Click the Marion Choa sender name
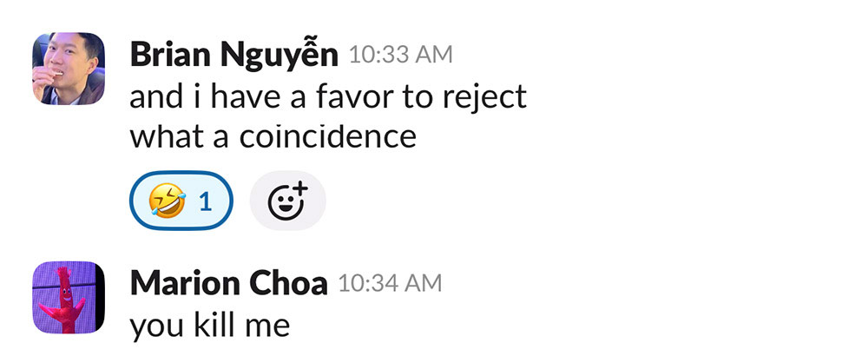This screenshot has height=356, width=868. pyautogui.click(x=228, y=283)
